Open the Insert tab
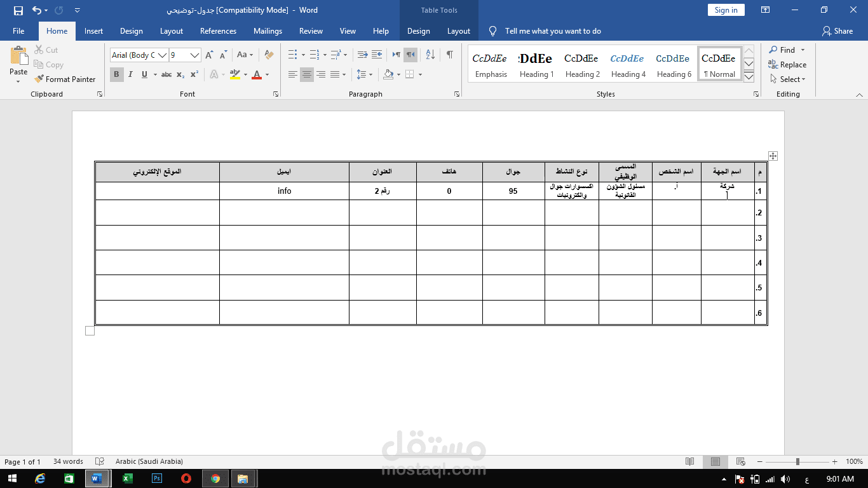Image resolution: width=868 pixels, height=488 pixels. click(93, 31)
